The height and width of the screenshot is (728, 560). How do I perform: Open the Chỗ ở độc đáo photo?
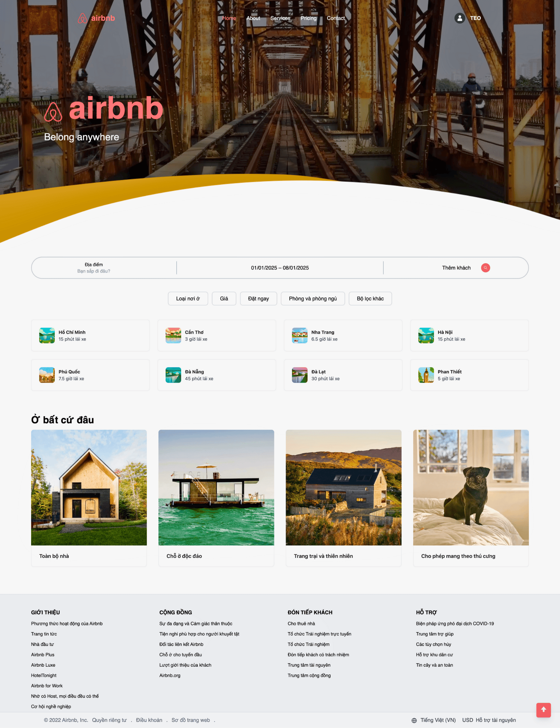216,487
